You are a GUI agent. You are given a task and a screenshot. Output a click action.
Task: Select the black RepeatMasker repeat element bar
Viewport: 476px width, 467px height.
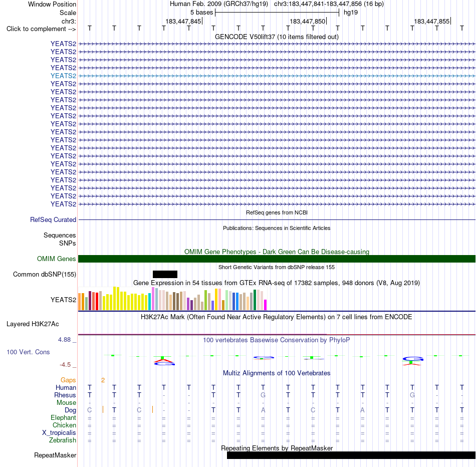coord(351,455)
